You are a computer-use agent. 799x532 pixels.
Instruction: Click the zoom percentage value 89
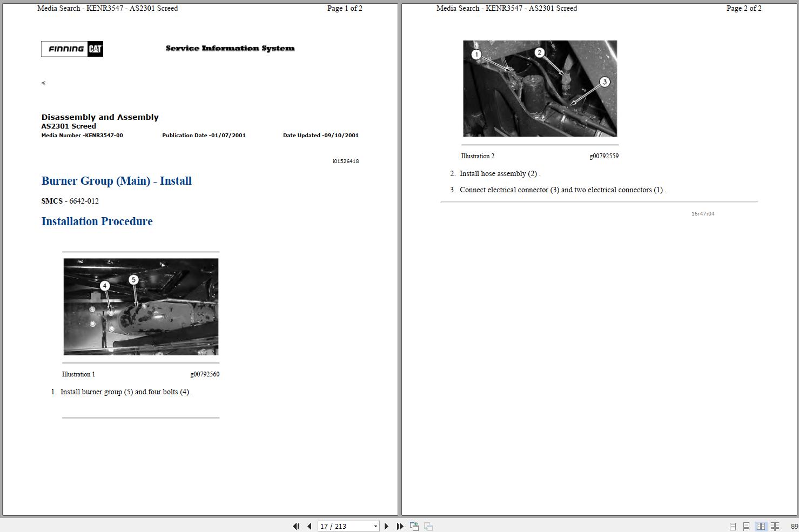click(794, 526)
